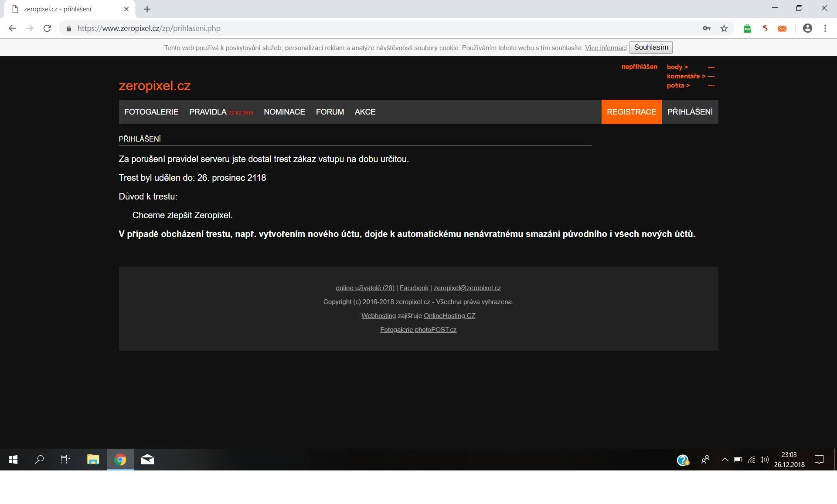Open the green AVG extension icon
The image size is (837, 504).
click(747, 29)
